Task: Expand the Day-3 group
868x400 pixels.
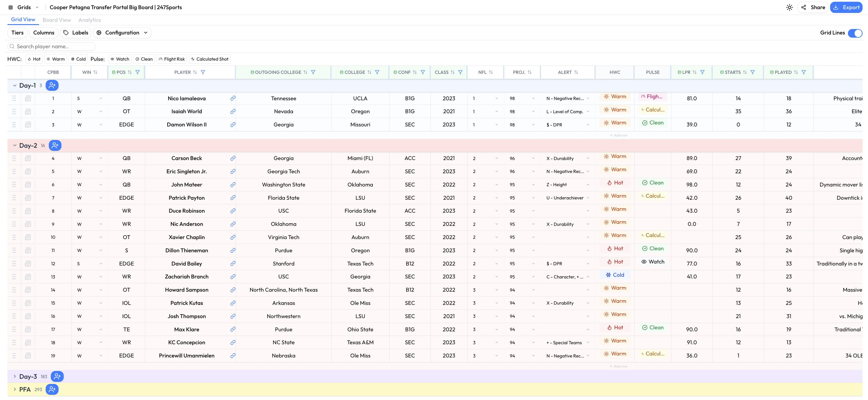Action: point(14,376)
